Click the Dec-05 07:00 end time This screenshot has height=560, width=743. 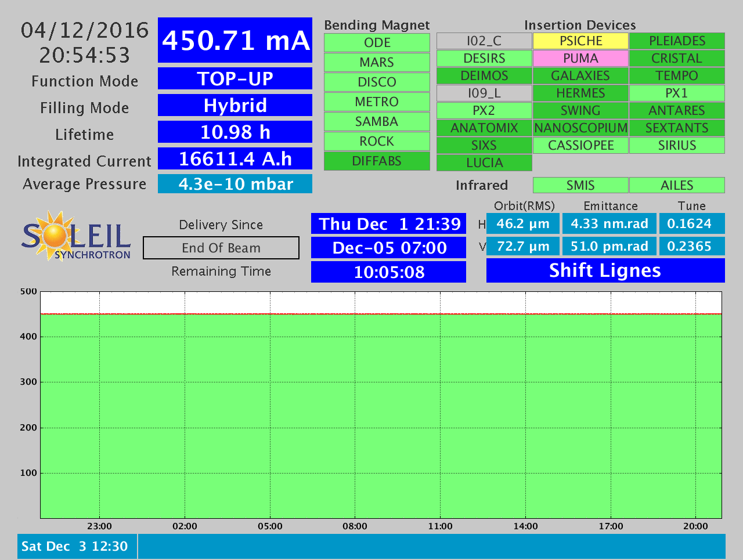(389, 248)
